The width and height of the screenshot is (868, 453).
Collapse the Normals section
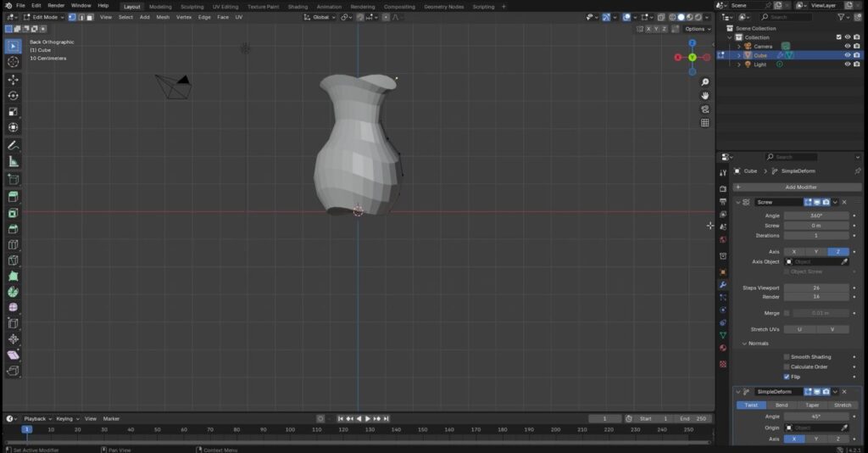tap(744, 344)
